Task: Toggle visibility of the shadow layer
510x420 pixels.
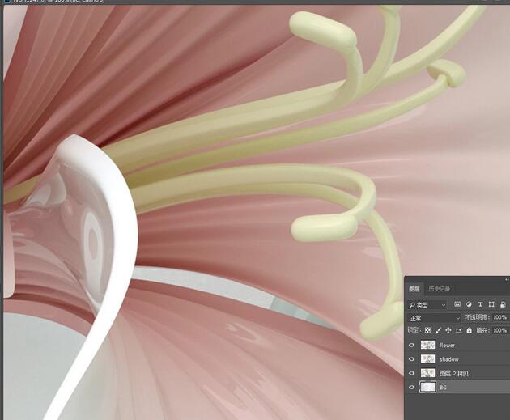Action: coord(412,359)
